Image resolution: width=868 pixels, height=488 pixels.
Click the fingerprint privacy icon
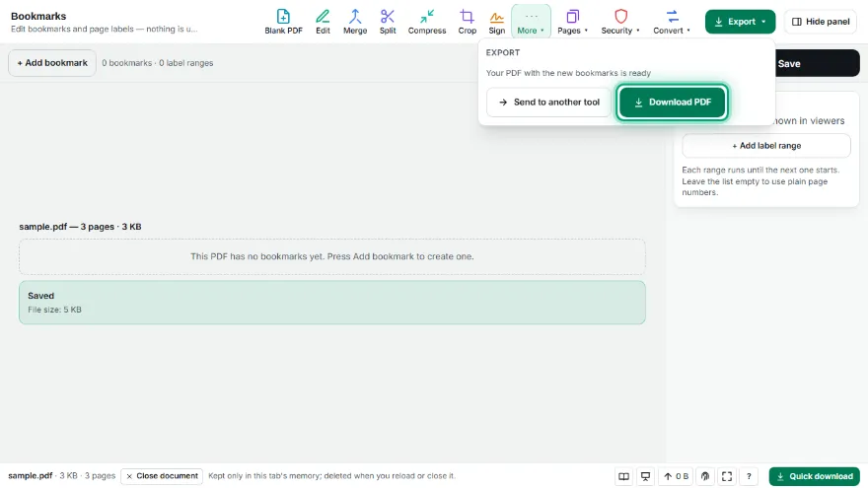tap(705, 476)
